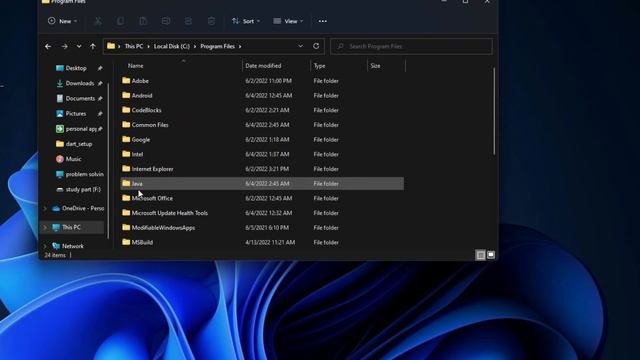Click This PC in the address path
The width and height of the screenshot is (640, 360).
coord(134,47)
